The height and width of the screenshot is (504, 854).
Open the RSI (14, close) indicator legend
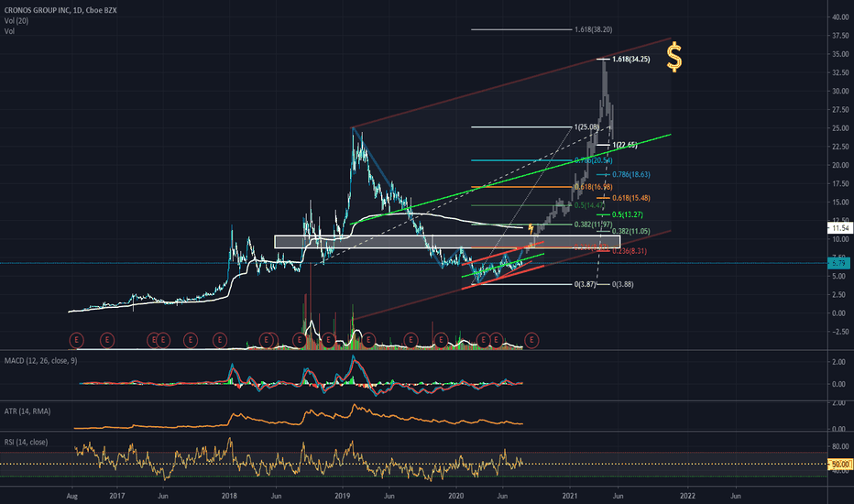click(x=27, y=442)
